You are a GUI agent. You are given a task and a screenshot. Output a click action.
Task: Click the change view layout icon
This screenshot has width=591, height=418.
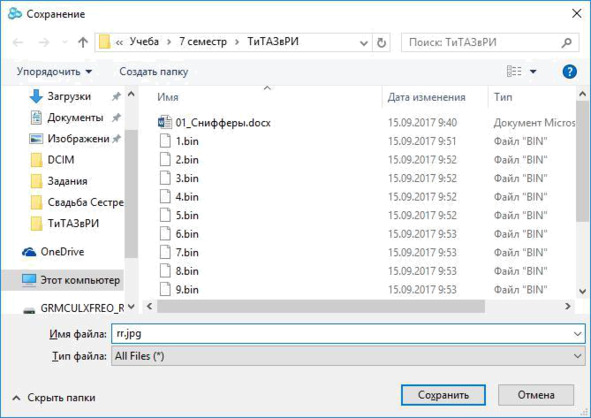point(514,71)
